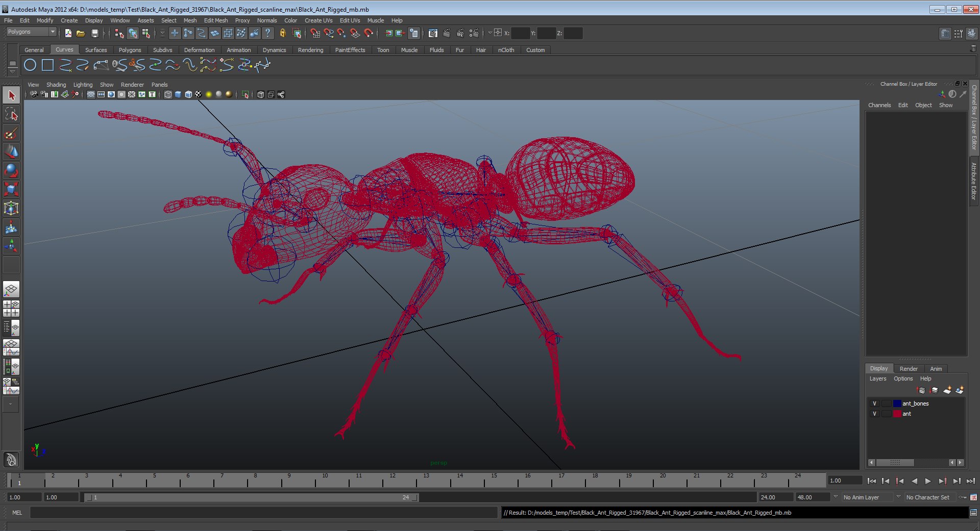Activate the Rotate tool sphere icon
Image resolution: width=980 pixels, height=531 pixels.
coord(11,170)
